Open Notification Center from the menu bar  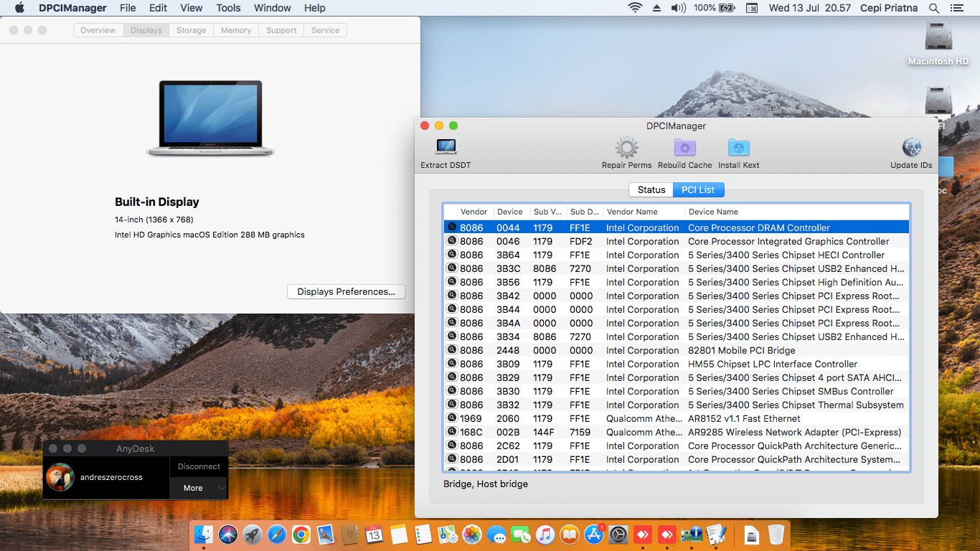coord(958,8)
